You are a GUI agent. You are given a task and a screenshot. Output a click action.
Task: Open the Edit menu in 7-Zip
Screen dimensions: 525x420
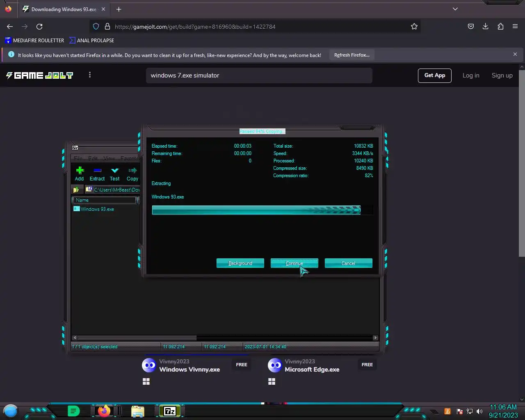pos(93,158)
